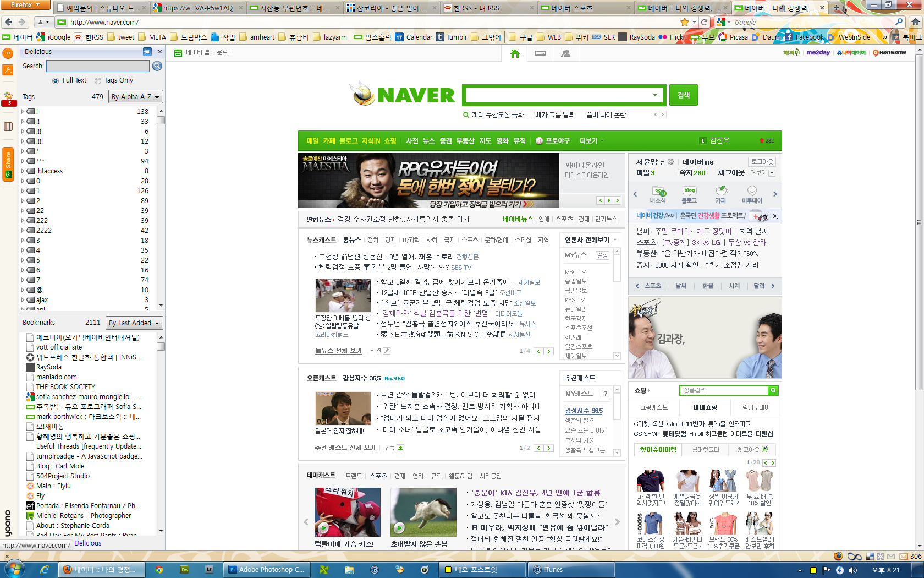Click the volume icon in system tray
This screenshot has width=924, height=578.
point(853,570)
